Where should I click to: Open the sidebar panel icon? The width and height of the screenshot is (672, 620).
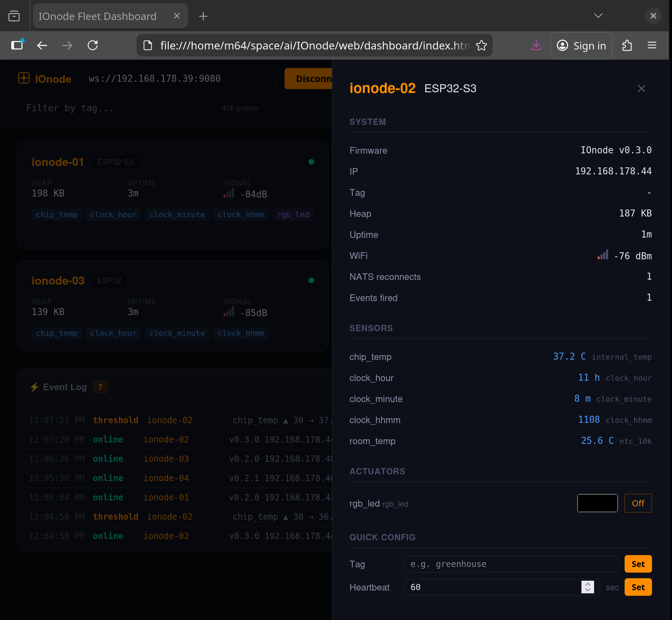point(17,46)
